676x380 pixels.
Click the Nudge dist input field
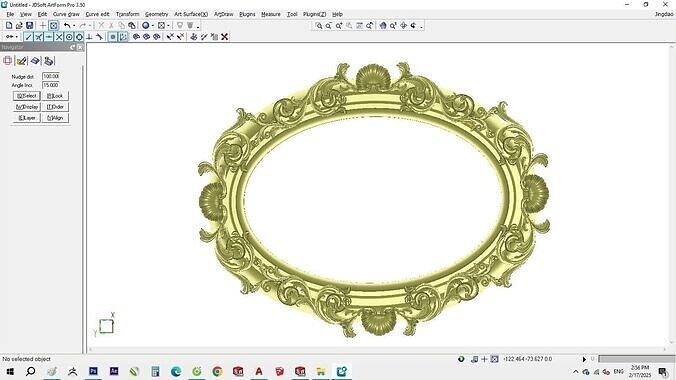tap(51, 76)
